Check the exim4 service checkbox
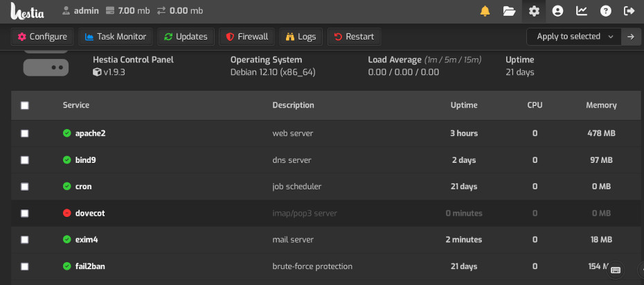 click(x=25, y=239)
